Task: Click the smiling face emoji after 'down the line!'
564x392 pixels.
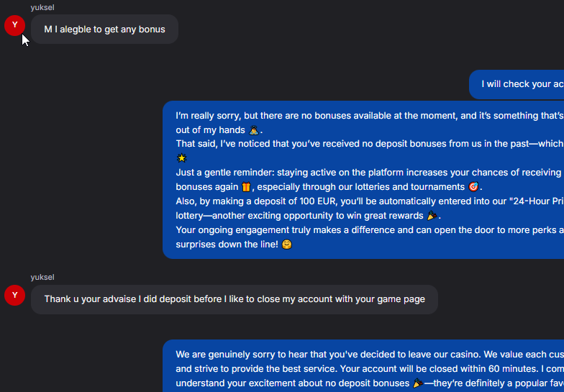Action: click(x=286, y=245)
